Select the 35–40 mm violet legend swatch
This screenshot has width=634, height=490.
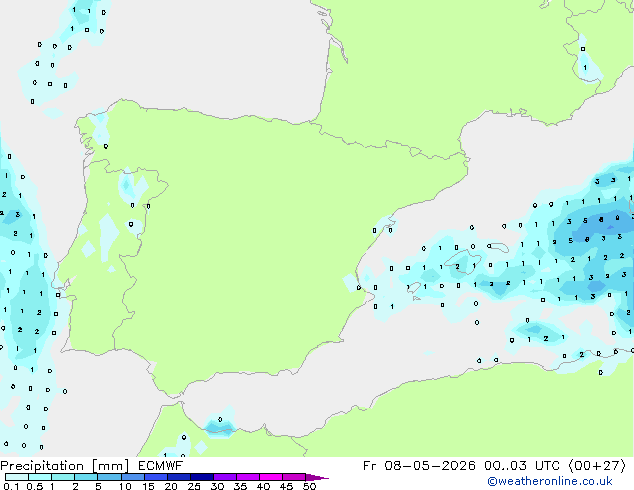[x=247, y=477]
